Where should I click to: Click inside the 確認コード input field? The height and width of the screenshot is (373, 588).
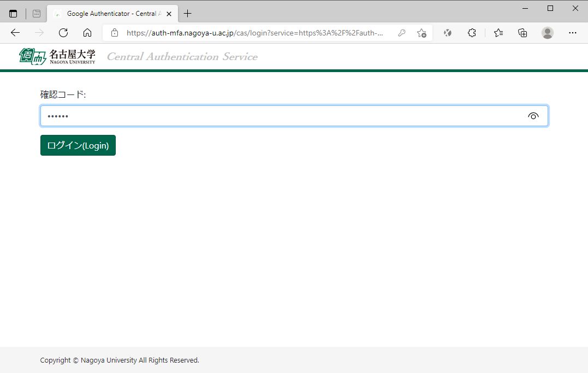click(x=218, y=116)
